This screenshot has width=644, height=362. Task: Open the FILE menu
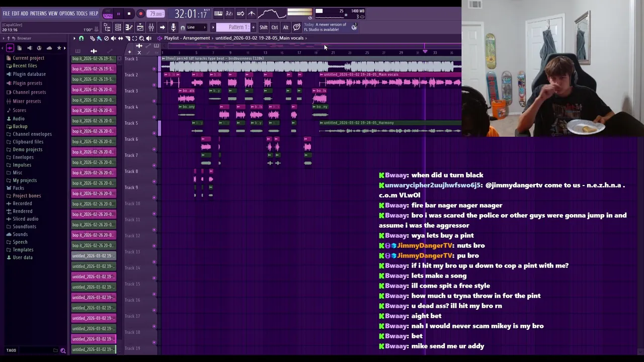[6, 14]
